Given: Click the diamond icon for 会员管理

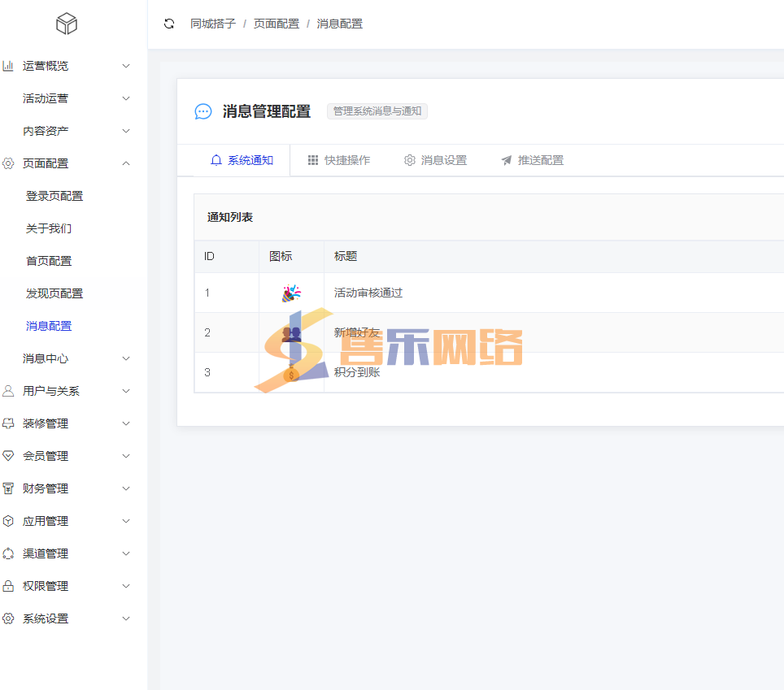Looking at the screenshot, I should pos(8,456).
